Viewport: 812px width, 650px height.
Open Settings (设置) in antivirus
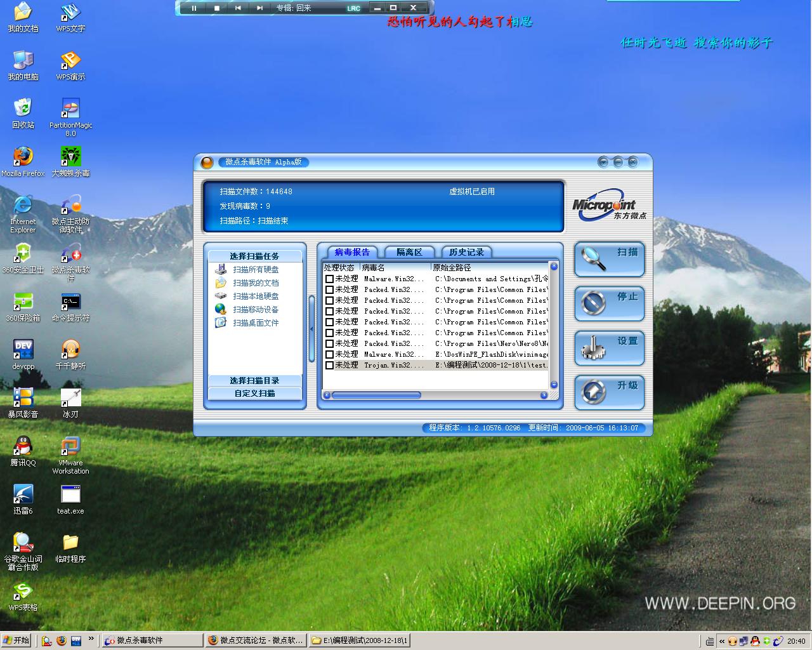click(x=610, y=348)
